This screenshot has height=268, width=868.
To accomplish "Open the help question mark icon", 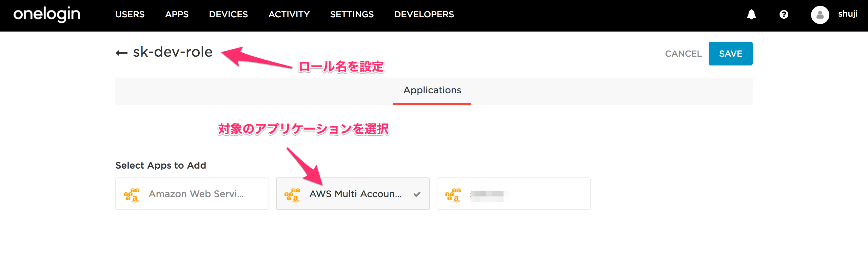I will pyautogui.click(x=784, y=15).
